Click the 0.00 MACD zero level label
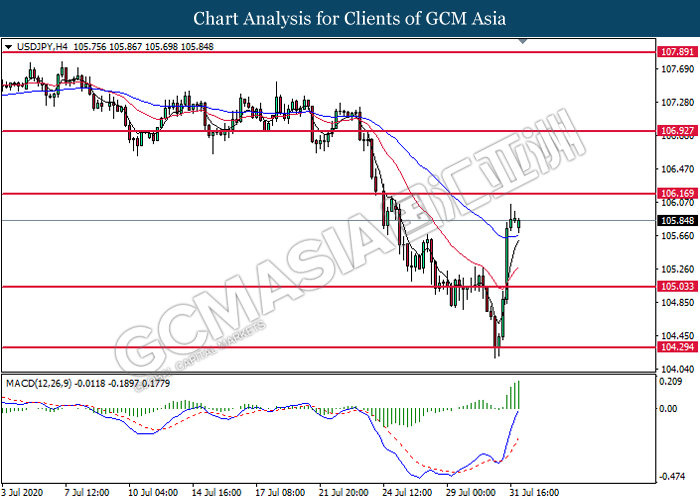The height and width of the screenshot is (500, 700). [x=668, y=409]
